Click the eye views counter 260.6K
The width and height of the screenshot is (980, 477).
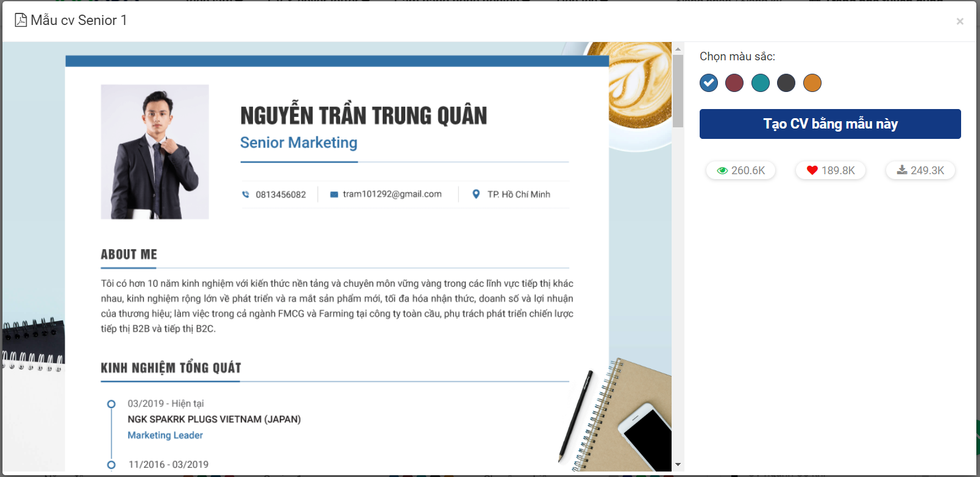click(x=740, y=171)
